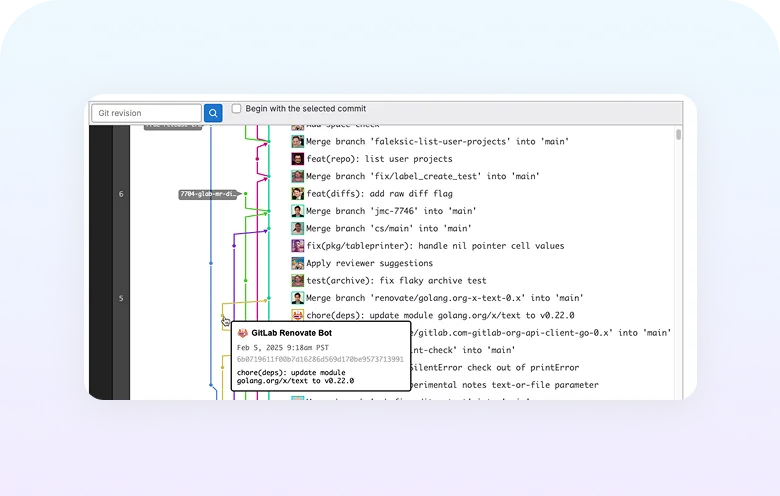Click avatar beside 'feat(diffs): add raw diff flag'
The width and height of the screenshot is (780, 496).
click(x=298, y=194)
